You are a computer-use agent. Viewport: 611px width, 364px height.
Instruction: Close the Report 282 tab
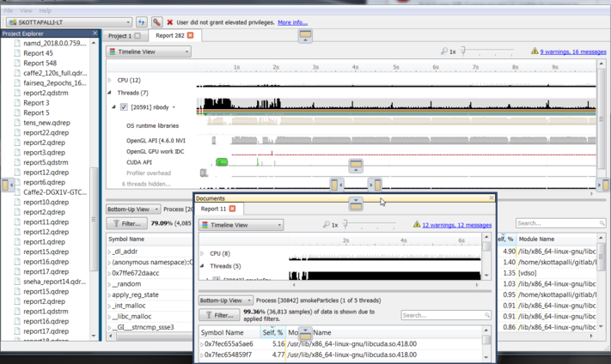point(191,36)
